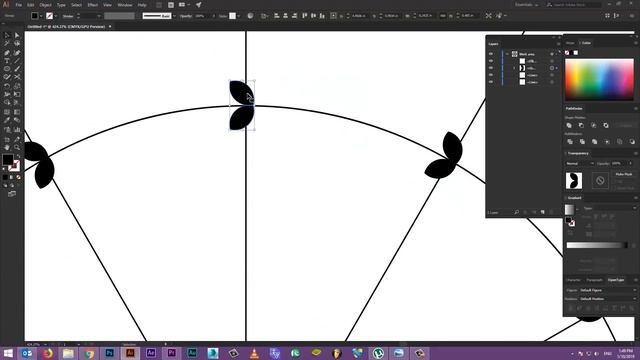
Task: Click the Exclude shape mode in Pathfinder
Action: click(x=606, y=125)
